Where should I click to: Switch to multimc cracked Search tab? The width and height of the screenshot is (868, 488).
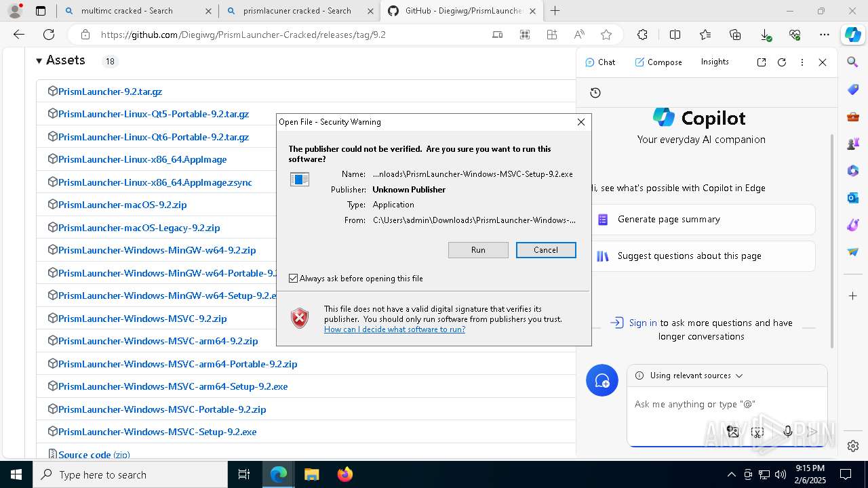point(136,11)
